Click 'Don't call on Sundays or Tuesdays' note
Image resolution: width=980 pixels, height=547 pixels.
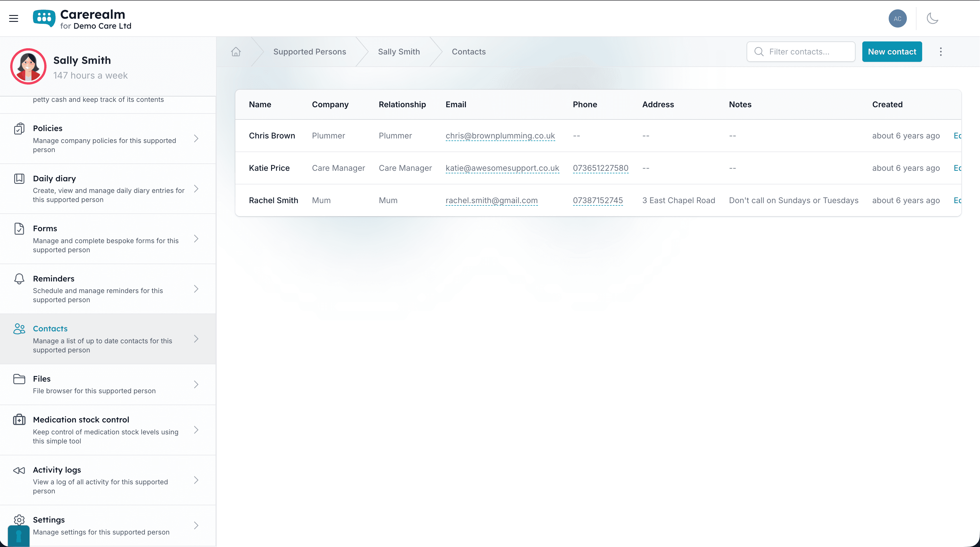point(794,201)
